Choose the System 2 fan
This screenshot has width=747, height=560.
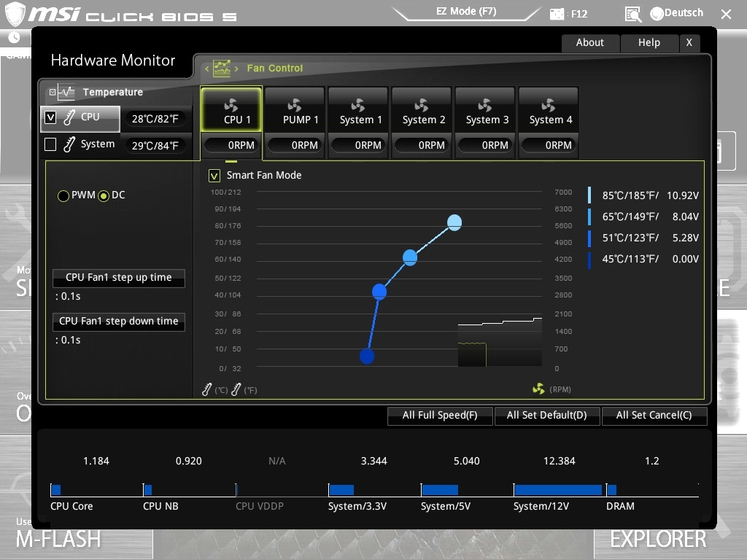pos(422,105)
